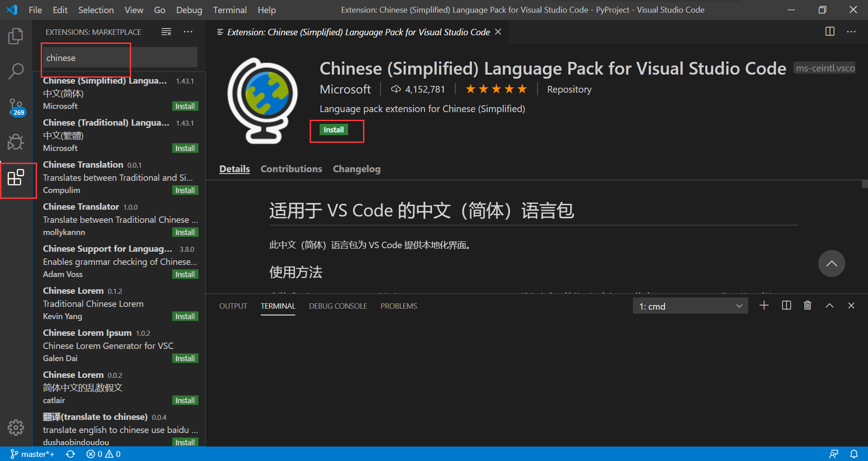Open Source Control view with 269 badge
This screenshot has width=868, height=461.
17,108
